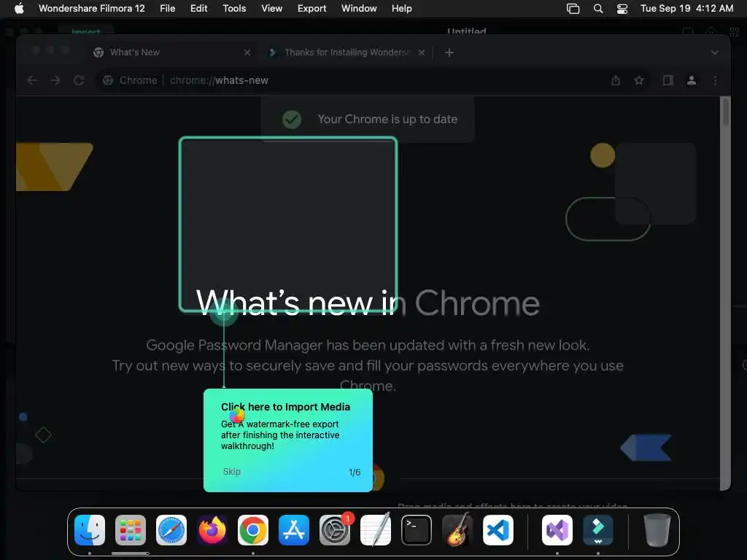Open Firefox from the Dock
The width and height of the screenshot is (747, 560).
tap(212, 529)
